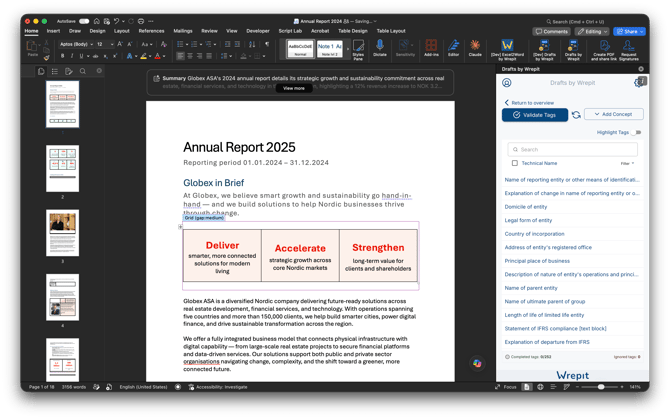Select the Domicile of entity tag

coord(526,207)
